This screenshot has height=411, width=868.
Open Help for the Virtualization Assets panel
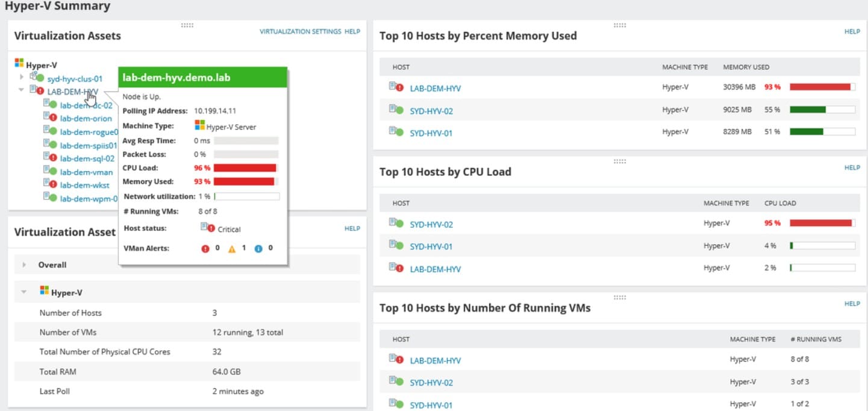(x=352, y=31)
